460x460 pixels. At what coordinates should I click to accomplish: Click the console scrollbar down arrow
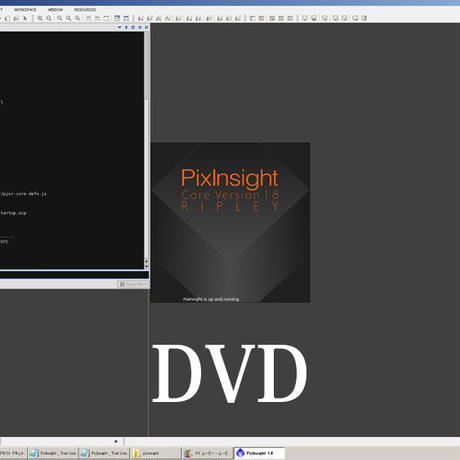coord(146,266)
